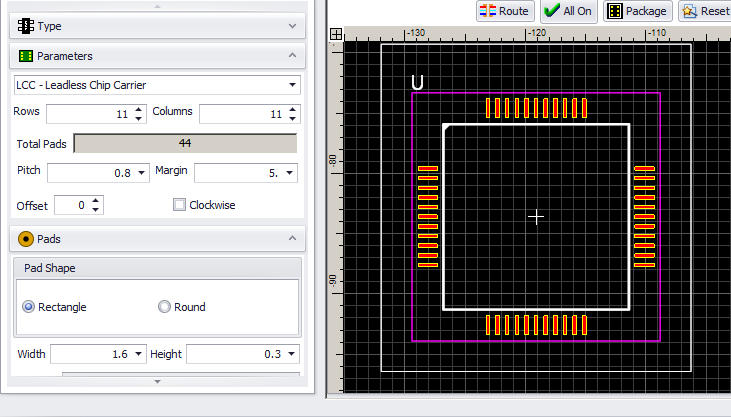The height and width of the screenshot is (417, 731).
Task: Expand the Type section chevron
Action: click(292, 26)
